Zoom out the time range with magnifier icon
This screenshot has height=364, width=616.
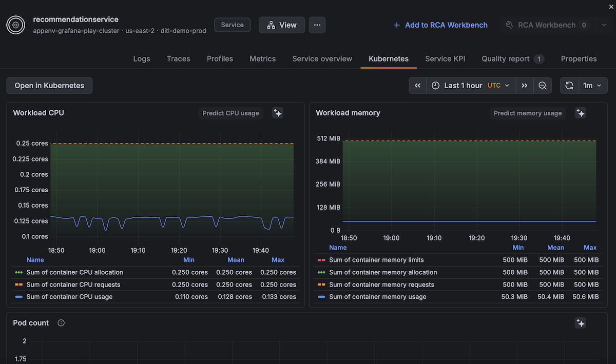[x=543, y=85]
